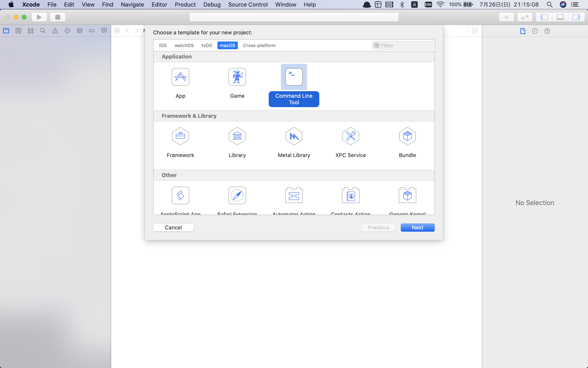The image size is (588, 368).
Task: Select the App template icon
Action: (x=180, y=77)
